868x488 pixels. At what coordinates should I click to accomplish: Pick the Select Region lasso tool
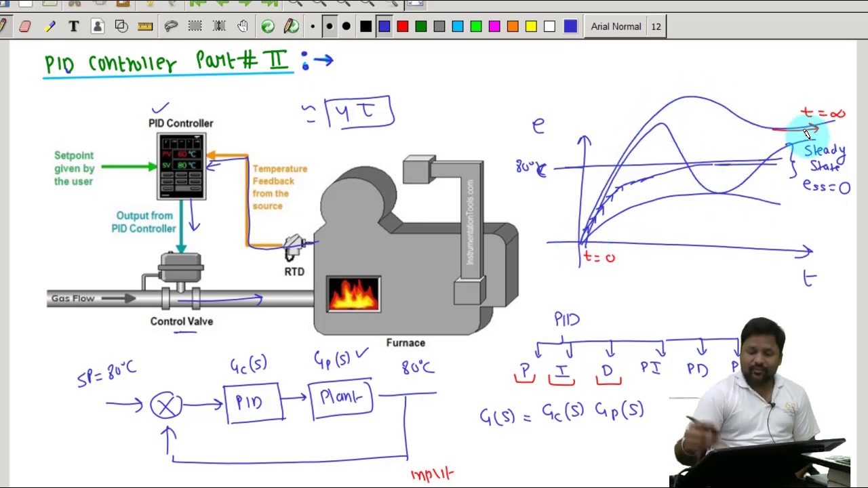pos(171,26)
